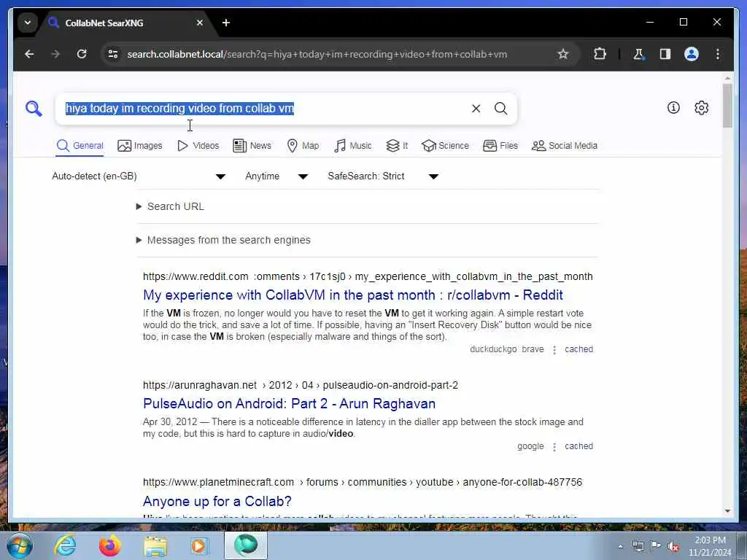
Task: Open SearXNG preferences gear icon
Action: [701, 108]
